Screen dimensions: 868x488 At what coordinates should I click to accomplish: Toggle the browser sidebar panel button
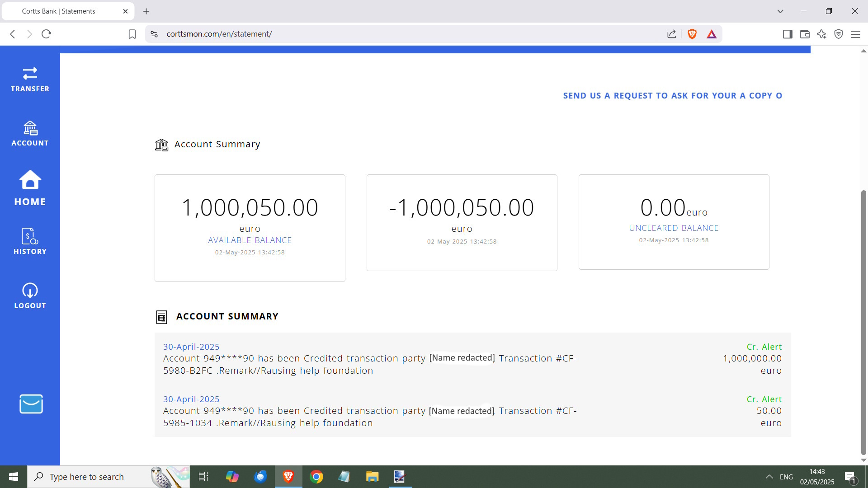point(788,34)
